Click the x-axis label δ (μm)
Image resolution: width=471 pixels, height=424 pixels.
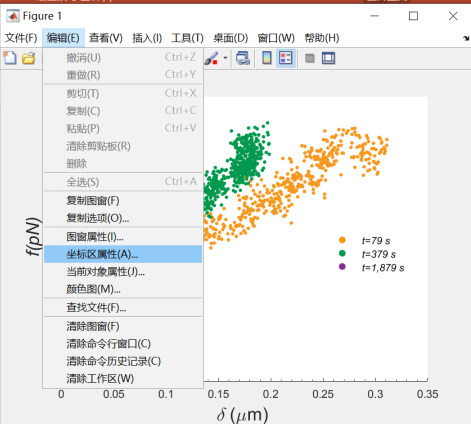[x=242, y=415]
